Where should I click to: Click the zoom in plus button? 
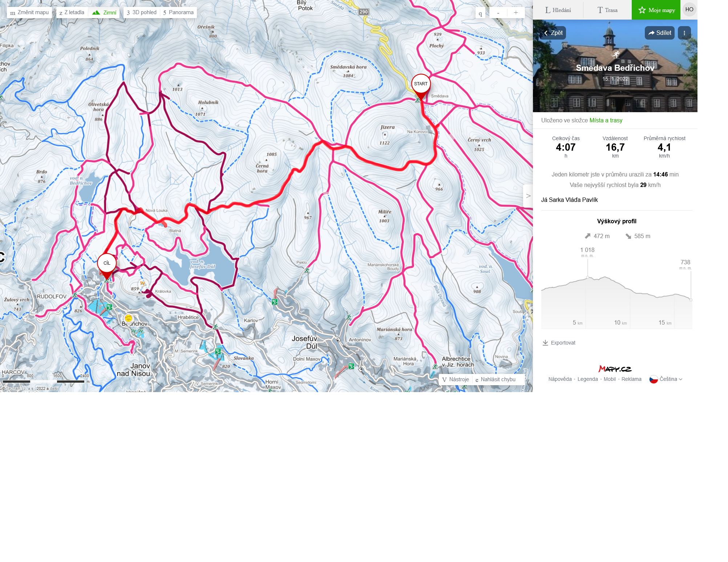click(x=515, y=13)
